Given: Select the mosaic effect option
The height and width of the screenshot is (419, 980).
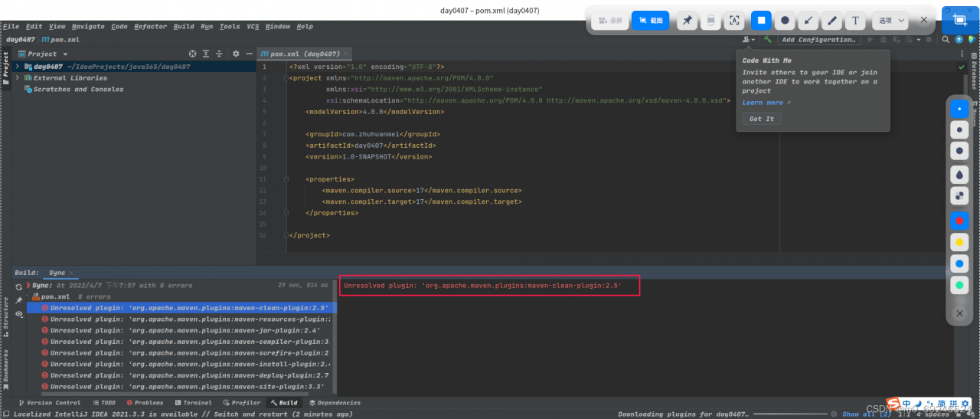Looking at the screenshot, I should click(959, 197).
